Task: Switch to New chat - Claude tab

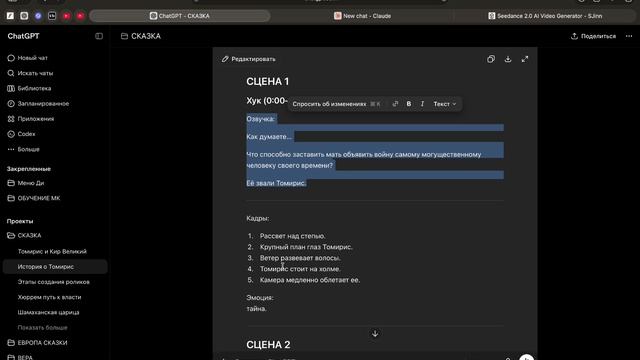Action: pos(362,16)
